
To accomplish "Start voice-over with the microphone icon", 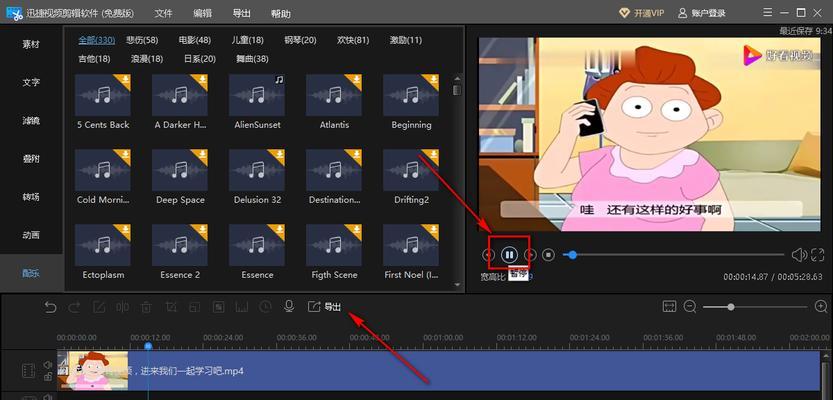I will [x=289, y=307].
